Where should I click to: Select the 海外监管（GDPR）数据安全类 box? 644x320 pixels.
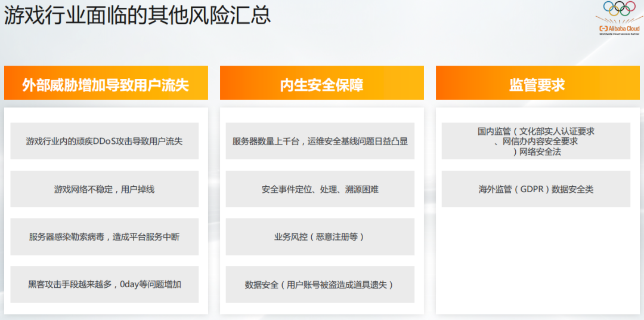[x=535, y=189]
